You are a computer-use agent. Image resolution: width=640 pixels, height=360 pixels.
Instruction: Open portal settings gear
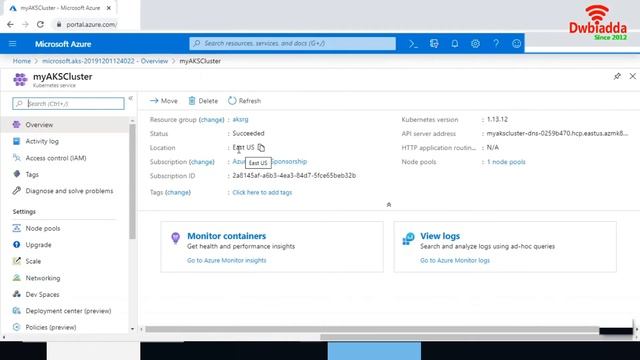click(x=475, y=44)
